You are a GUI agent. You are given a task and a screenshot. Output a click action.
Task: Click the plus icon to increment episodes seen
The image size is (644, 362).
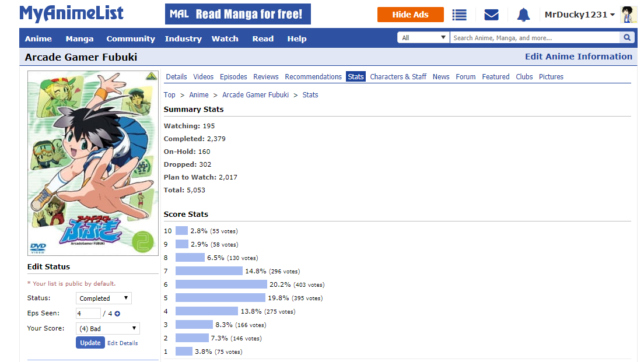point(117,314)
